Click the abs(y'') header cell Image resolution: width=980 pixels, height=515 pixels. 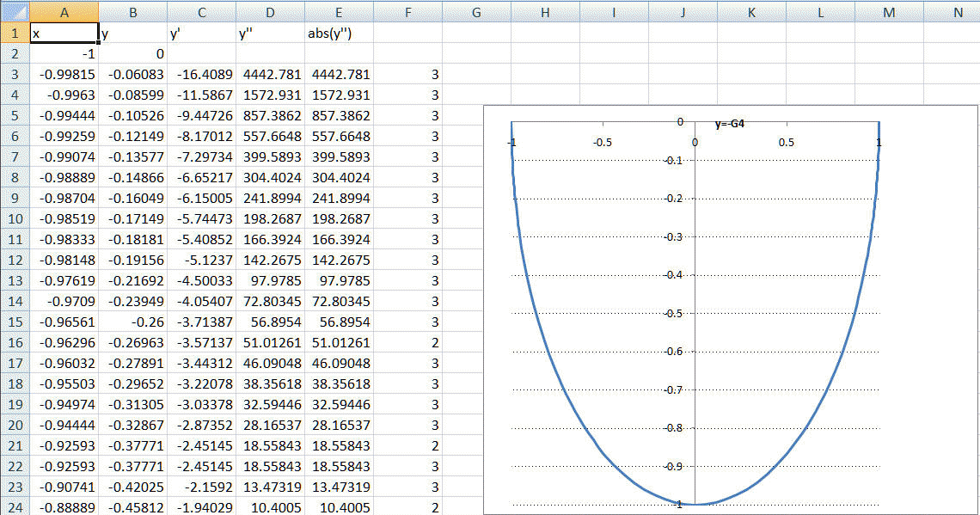click(339, 34)
